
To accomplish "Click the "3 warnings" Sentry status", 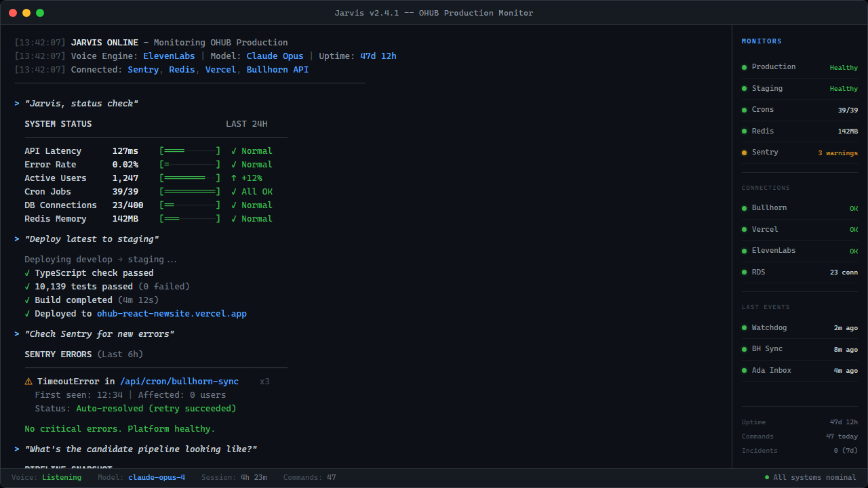I will pos(837,153).
